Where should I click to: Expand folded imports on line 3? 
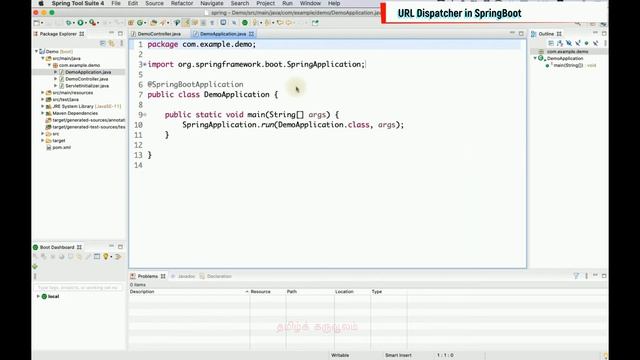click(144, 64)
